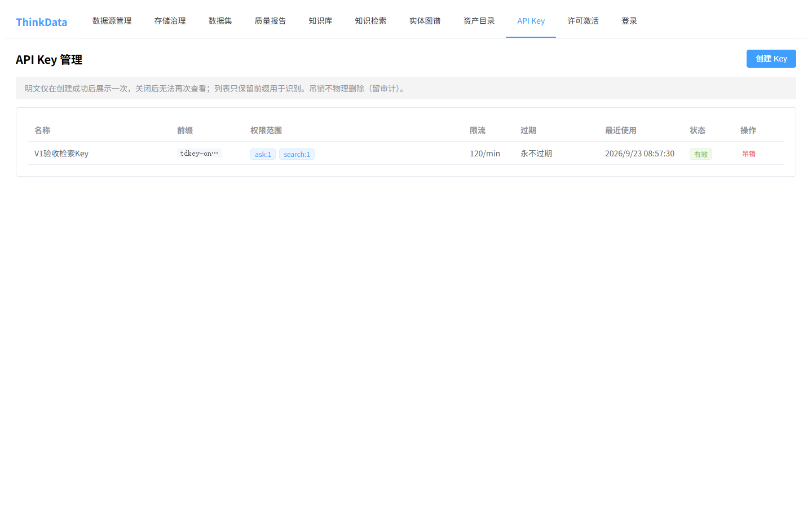
Task: Click the API Key 管理 page heading
Action: (x=49, y=59)
